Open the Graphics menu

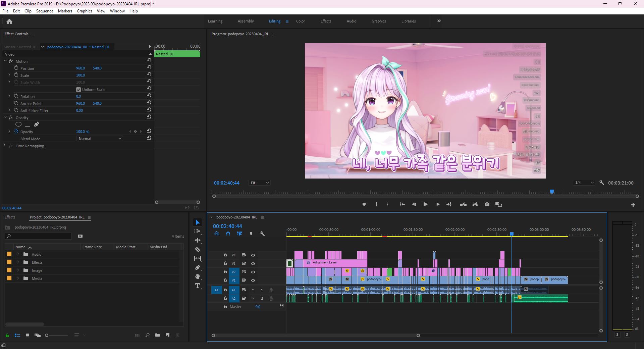[x=84, y=11]
